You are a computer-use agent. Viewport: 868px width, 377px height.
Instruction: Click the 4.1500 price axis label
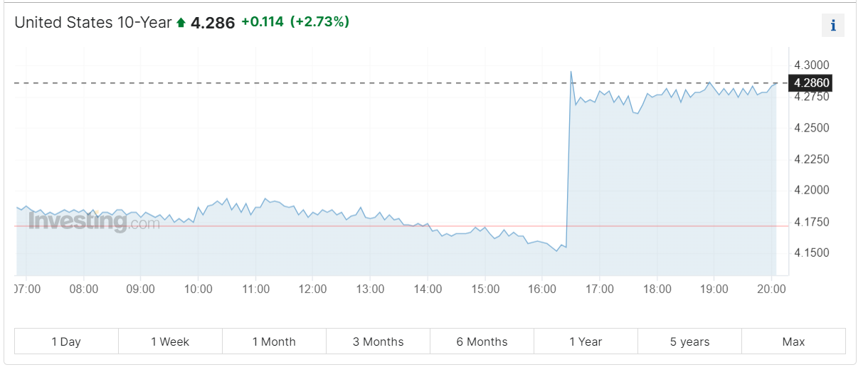click(x=813, y=253)
